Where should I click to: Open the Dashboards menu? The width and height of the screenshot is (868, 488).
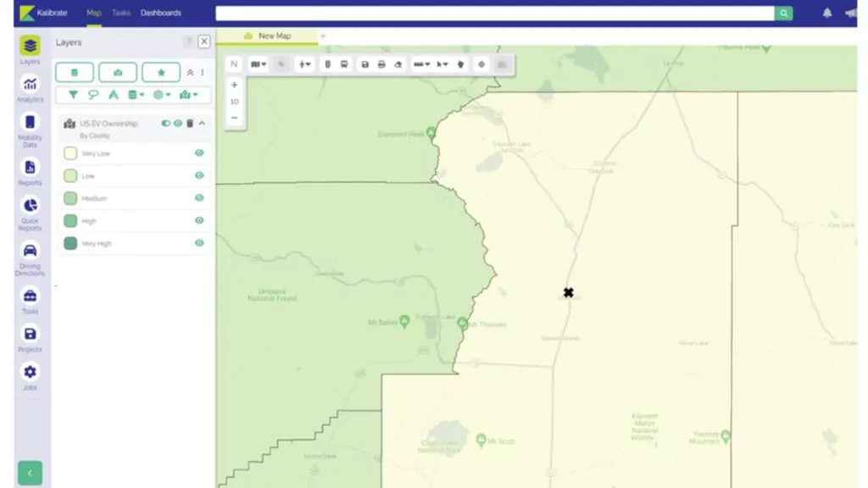160,13
